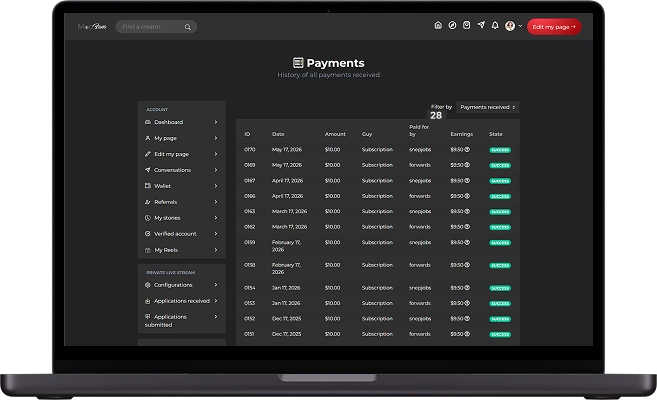
Task: Select the sidebar Edit my page label
Action: pyautogui.click(x=171, y=154)
